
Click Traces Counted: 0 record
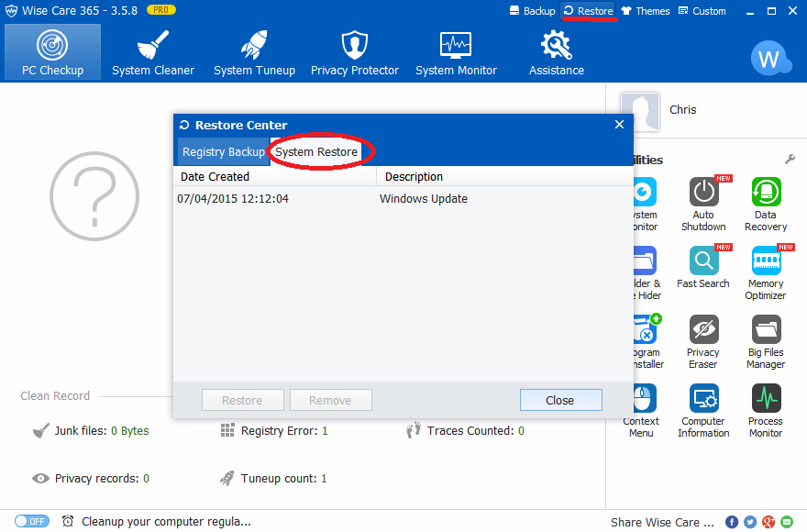click(465, 430)
